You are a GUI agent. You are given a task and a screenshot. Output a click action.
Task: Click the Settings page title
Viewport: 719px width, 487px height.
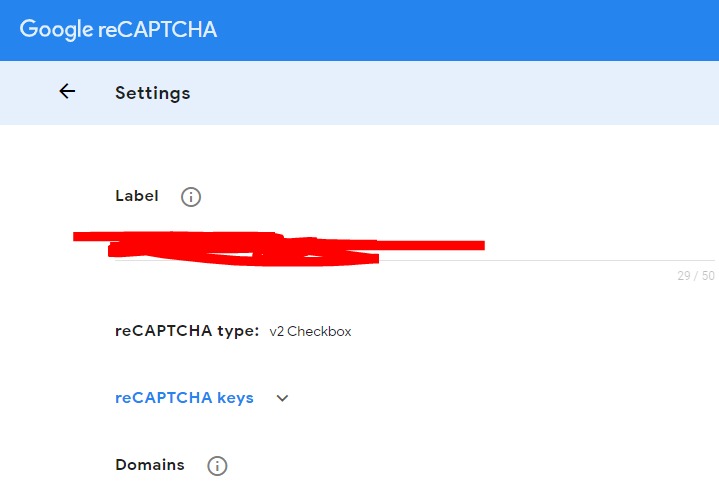click(152, 93)
